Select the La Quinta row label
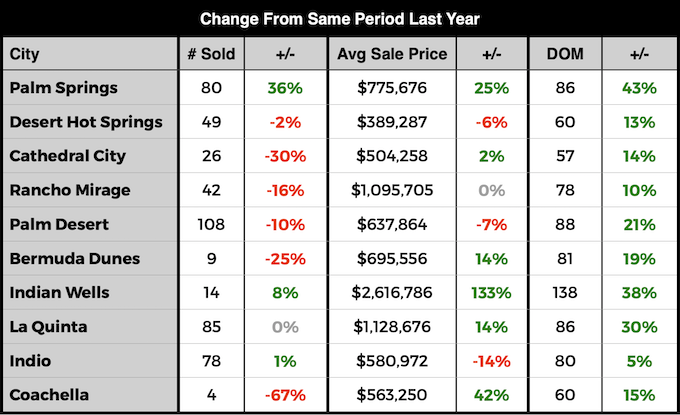The image size is (680, 415). tap(49, 327)
